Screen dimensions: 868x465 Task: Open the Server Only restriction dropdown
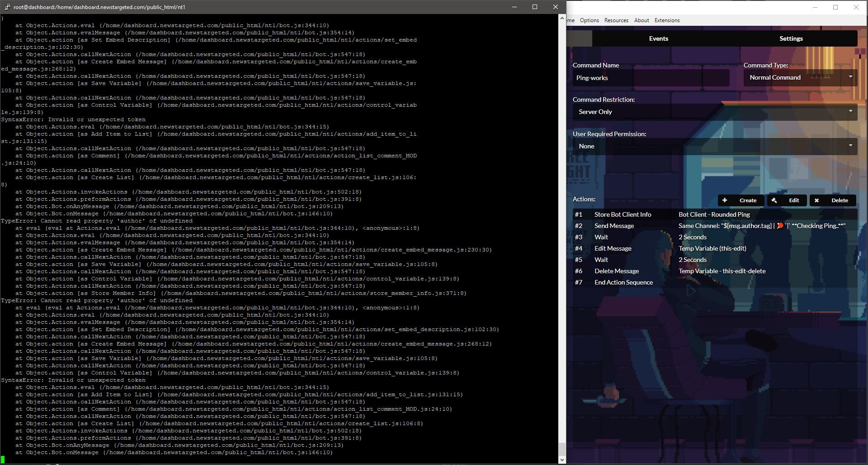(x=714, y=111)
